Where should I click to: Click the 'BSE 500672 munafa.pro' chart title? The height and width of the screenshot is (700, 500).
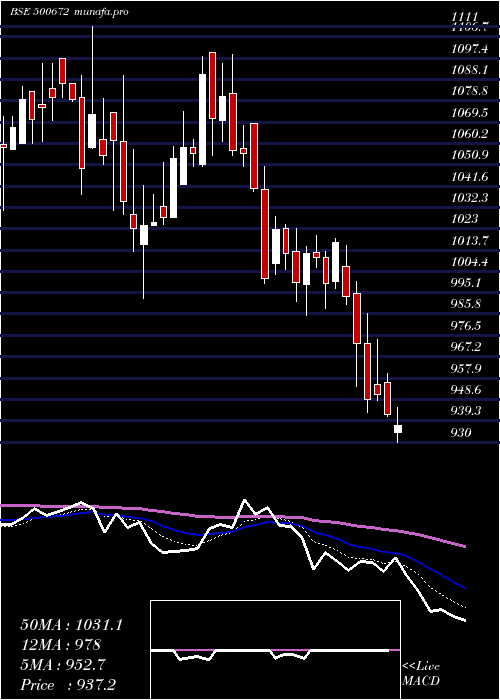click(69, 12)
